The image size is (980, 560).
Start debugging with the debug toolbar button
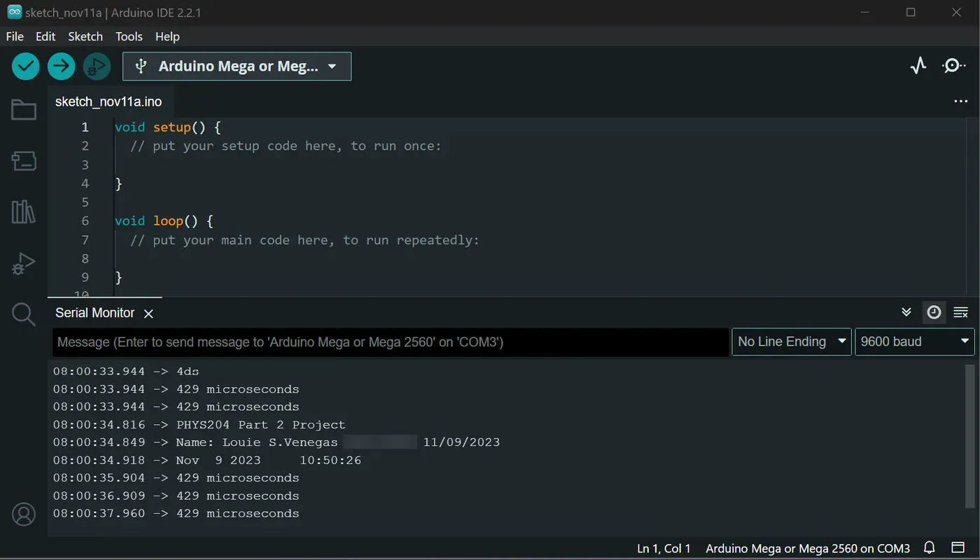coord(97,66)
